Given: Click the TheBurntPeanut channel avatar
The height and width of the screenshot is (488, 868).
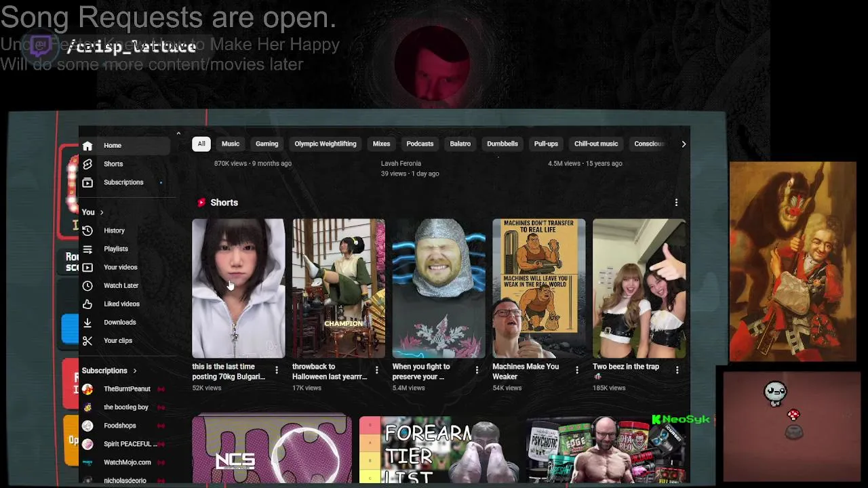Looking at the screenshot, I should pyautogui.click(x=87, y=389).
